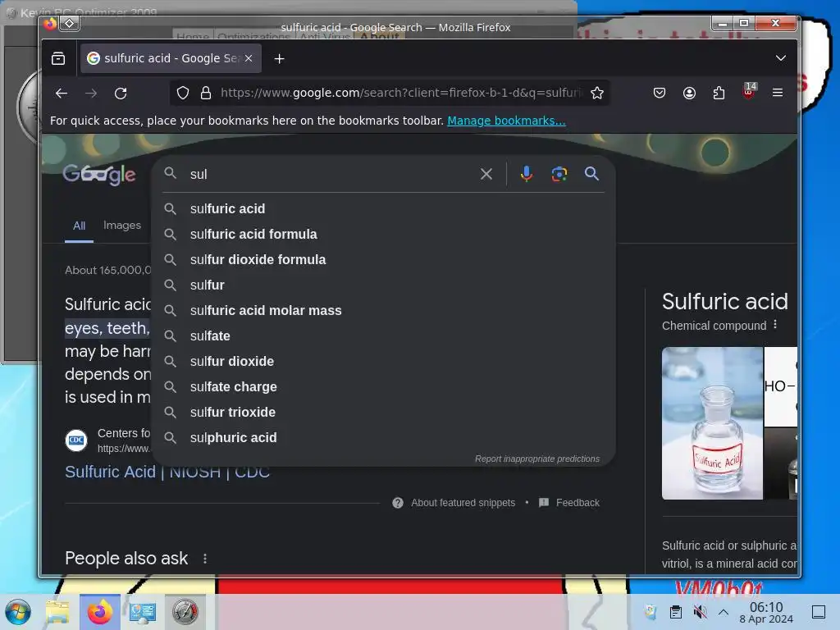Image resolution: width=840 pixels, height=630 pixels.
Task: Bookmark this page with the star
Action: coord(597,94)
